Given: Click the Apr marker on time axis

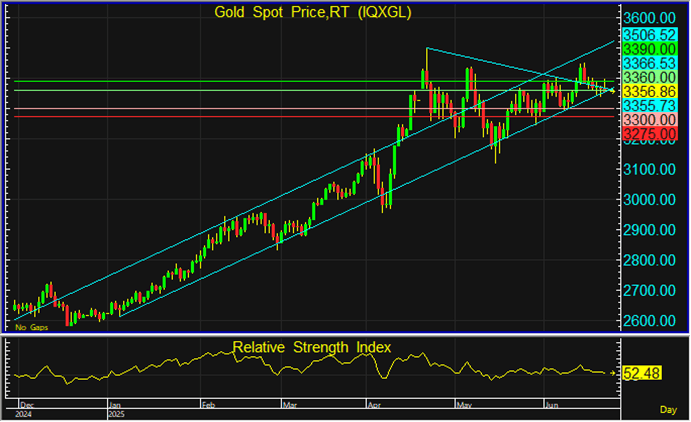Looking at the screenshot, I should [x=374, y=407].
